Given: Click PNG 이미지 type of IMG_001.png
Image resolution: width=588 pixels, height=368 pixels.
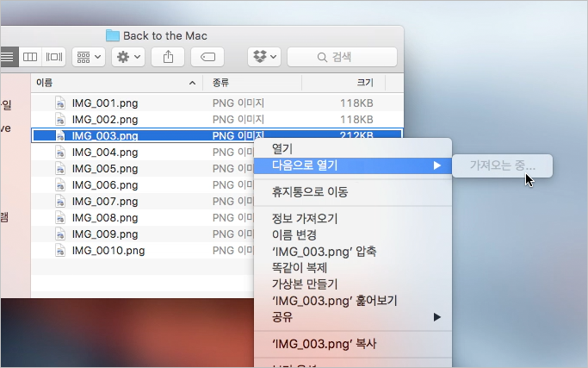Looking at the screenshot, I should coord(238,103).
